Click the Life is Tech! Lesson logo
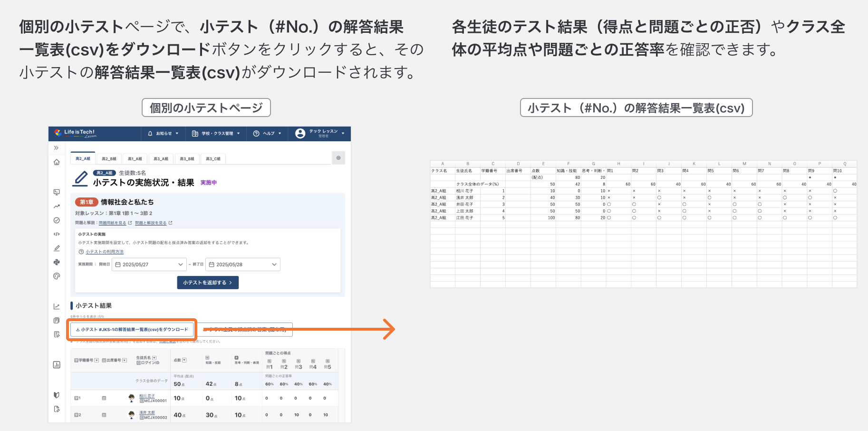 tap(75, 133)
